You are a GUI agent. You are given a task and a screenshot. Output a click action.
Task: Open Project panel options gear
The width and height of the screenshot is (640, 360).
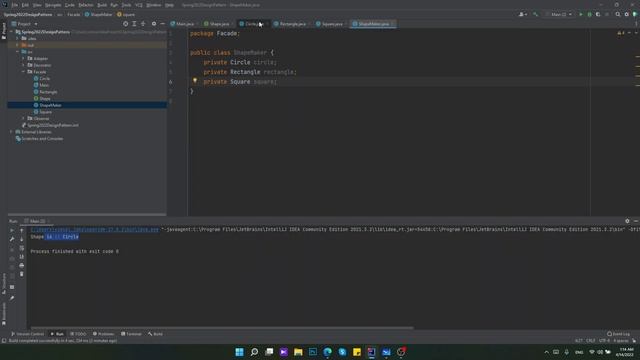click(x=154, y=24)
